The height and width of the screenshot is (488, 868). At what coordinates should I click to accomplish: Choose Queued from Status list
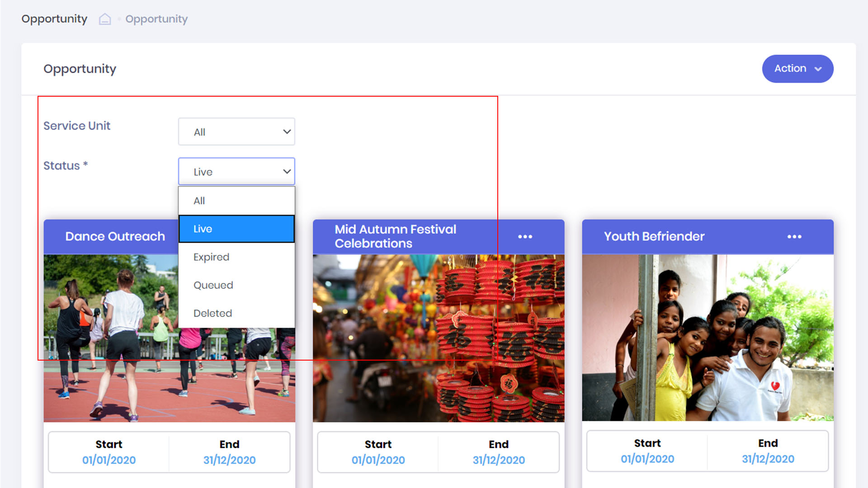[236, 285]
